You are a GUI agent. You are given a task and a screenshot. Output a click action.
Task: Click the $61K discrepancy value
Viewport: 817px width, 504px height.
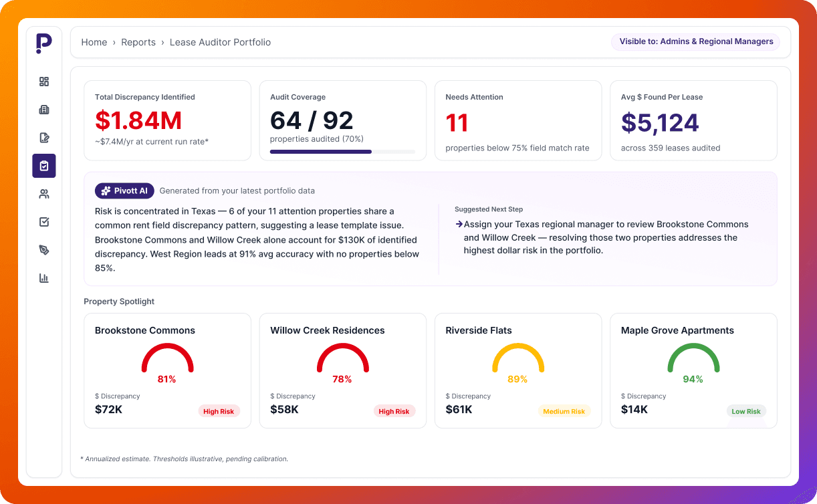(x=459, y=410)
